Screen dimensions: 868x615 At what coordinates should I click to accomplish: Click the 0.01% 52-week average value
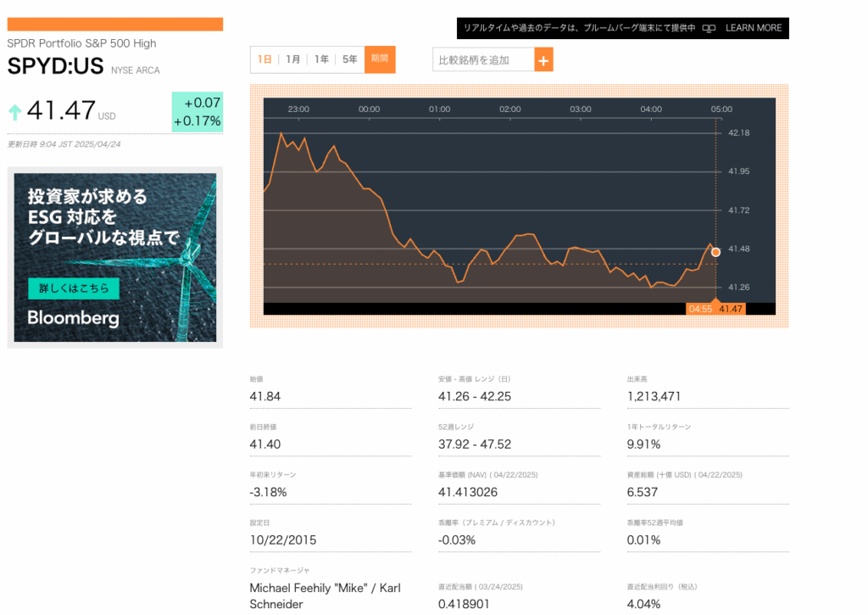click(644, 540)
